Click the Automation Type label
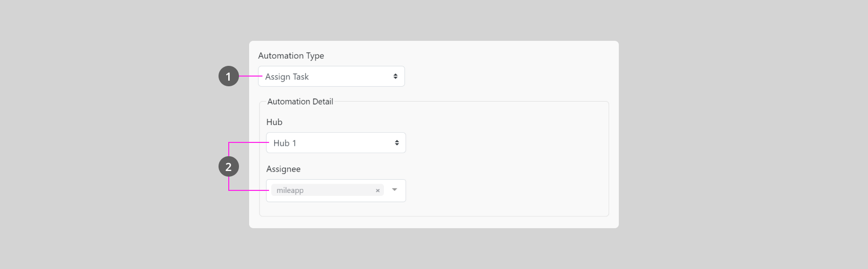The image size is (868, 269). pyautogui.click(x=291, y=56)
